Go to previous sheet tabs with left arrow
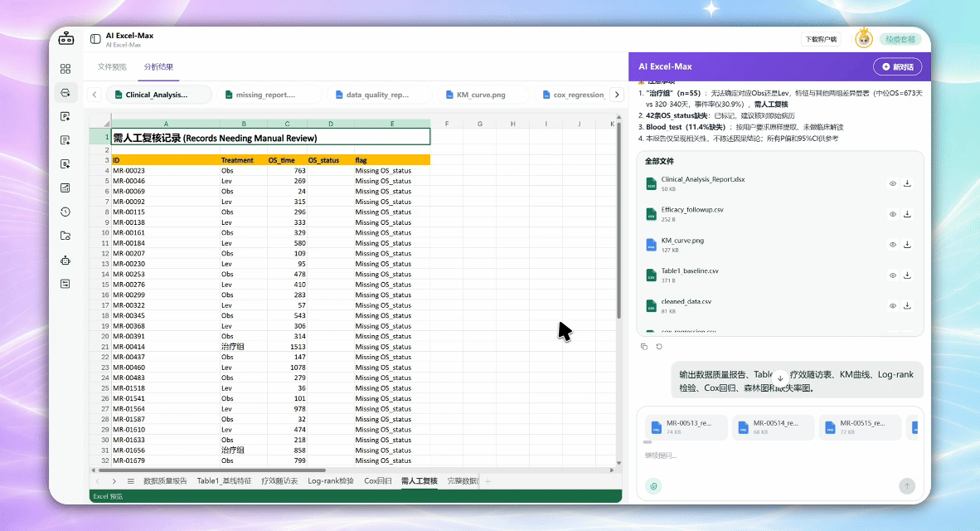 coord(98,481)
